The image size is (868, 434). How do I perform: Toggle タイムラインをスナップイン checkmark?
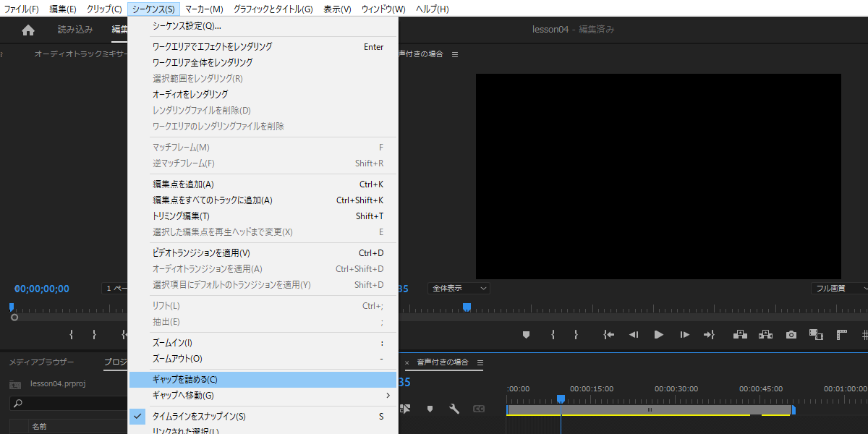(x=138, y=417)
